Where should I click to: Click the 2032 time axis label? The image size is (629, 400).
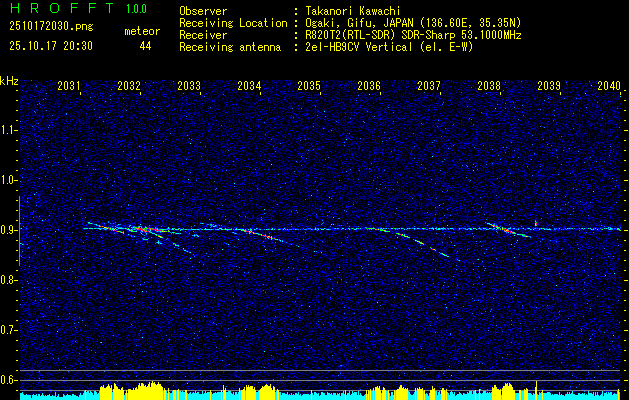pos(129,86)
